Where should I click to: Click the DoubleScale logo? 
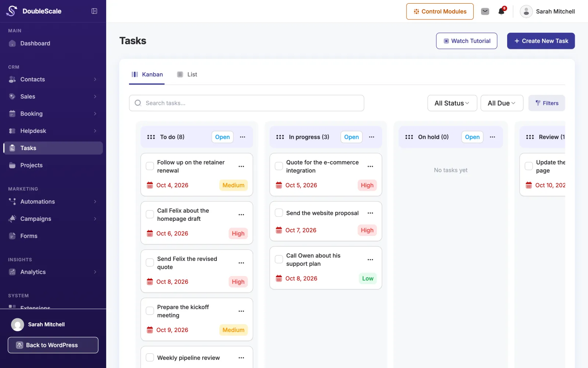tap(34, 11)
